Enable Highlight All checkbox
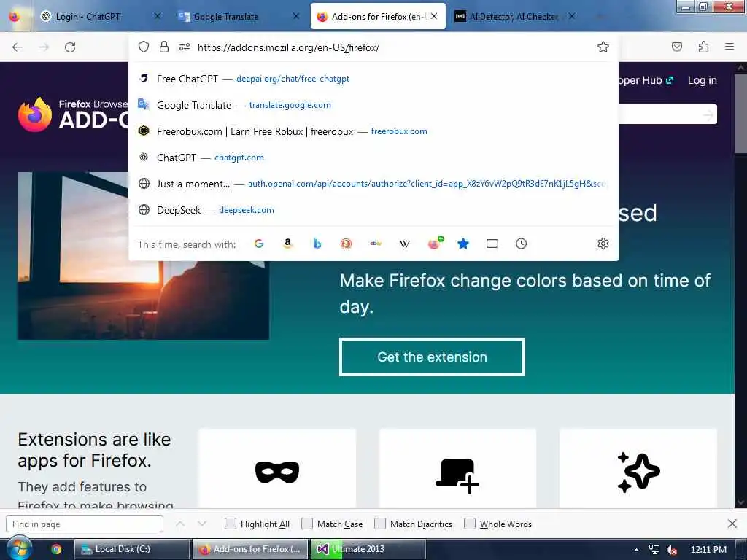747x560 pixels. 231,524
